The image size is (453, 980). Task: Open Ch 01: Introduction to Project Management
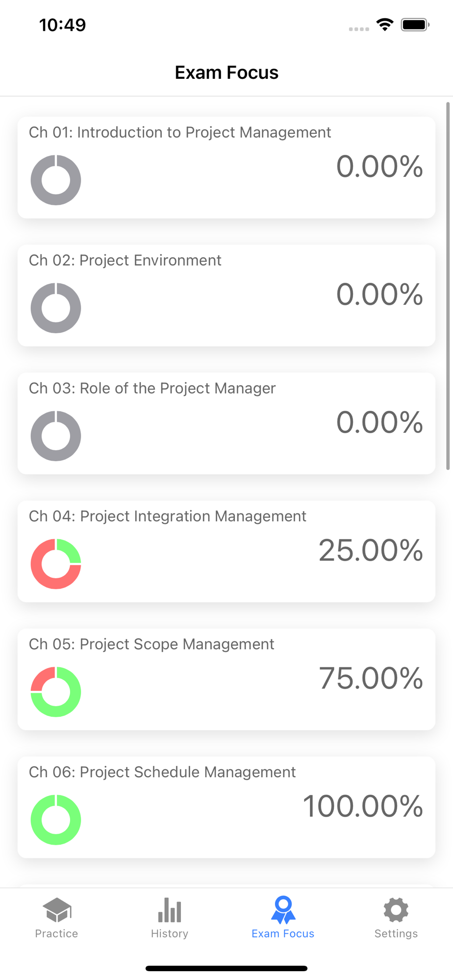(x=226, y=168)
